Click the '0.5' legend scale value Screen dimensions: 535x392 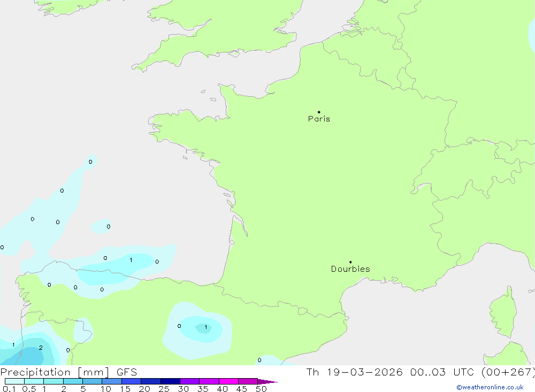click(29, 389)
